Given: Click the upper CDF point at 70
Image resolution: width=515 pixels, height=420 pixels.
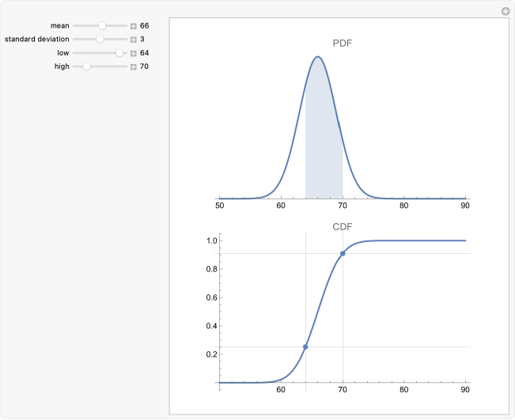Looking at the screenshot, I should point(343,253).
